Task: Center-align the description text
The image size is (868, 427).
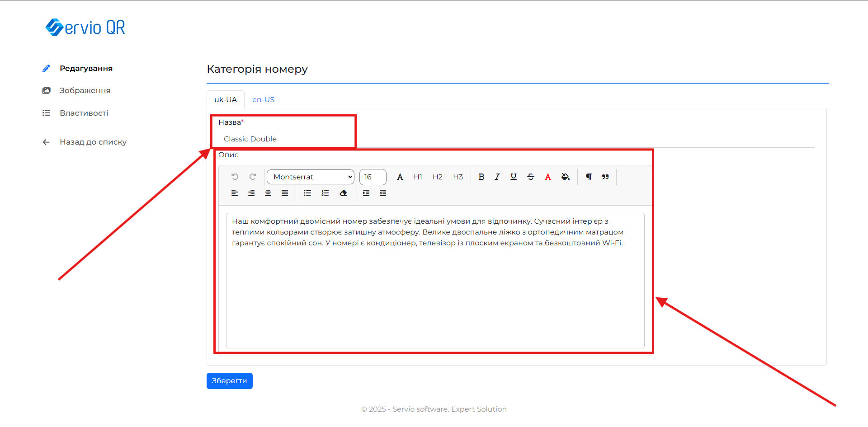Action: click(268, 193)
